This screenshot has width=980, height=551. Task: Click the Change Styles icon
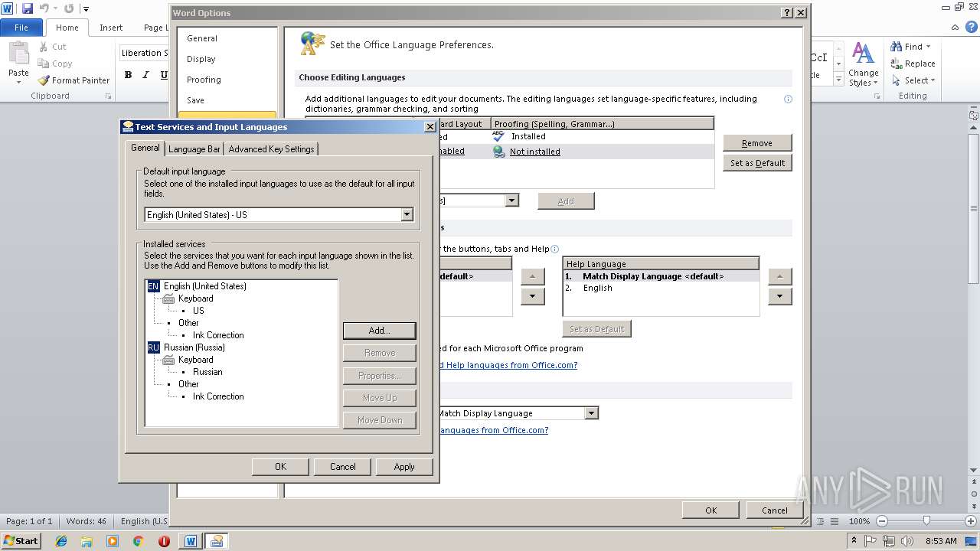[x=863, y=64]
